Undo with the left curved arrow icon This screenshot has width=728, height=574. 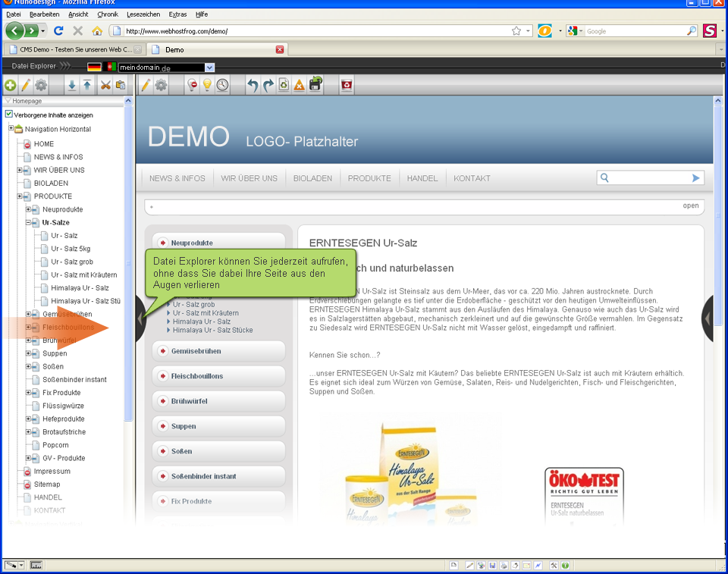[253, 85]
